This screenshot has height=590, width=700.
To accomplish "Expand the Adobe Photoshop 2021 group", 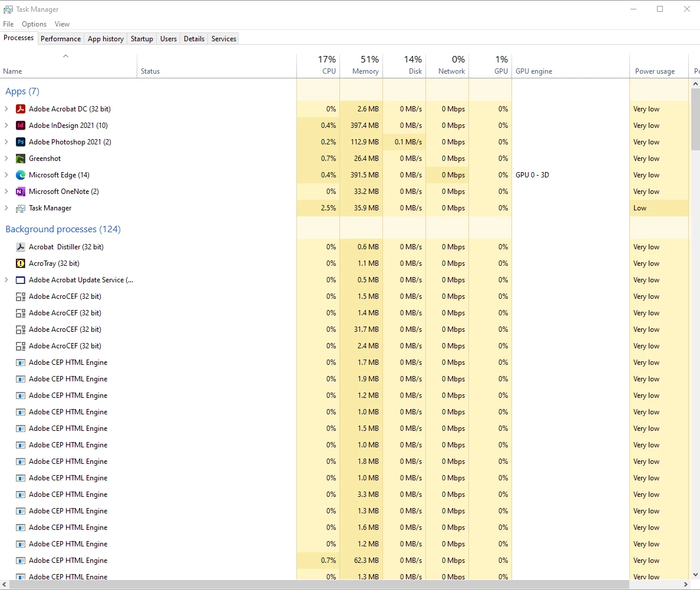I will pyautogui.click(x=6, y=142).
